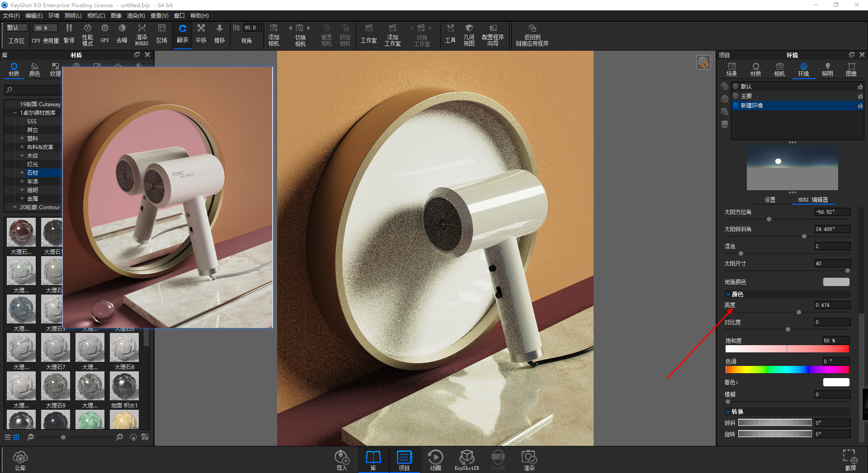Click the field of view 80.0 input
Screen dimensions: 868x473
coord(252,28)
